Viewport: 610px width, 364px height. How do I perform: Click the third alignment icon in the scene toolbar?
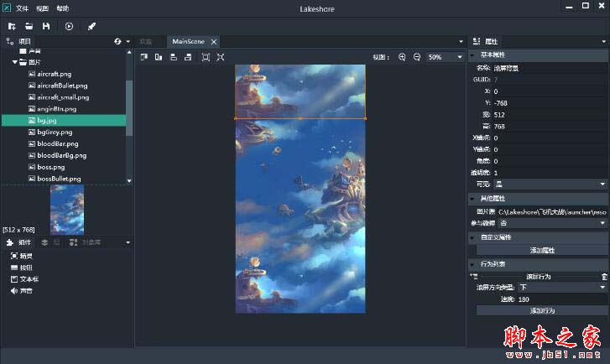(174, 57)
